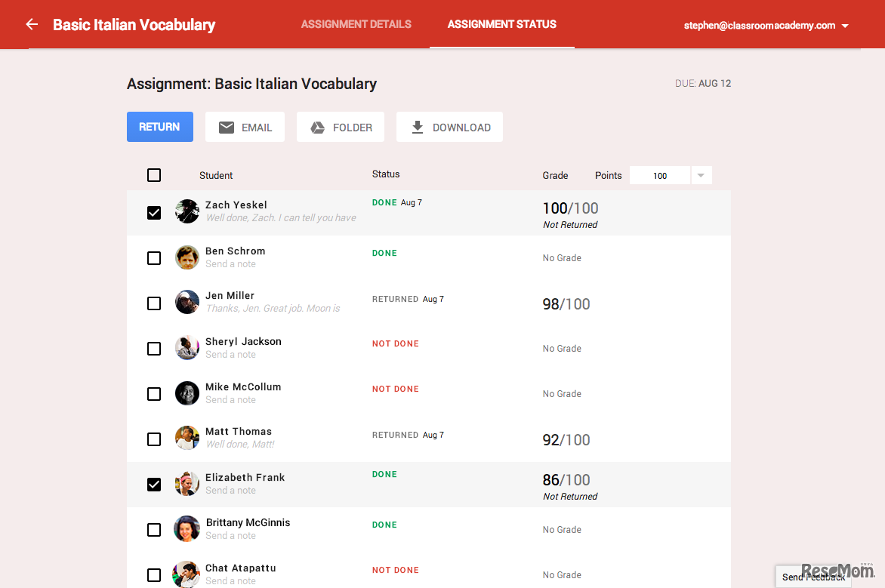
Task: Toggle the select-all students checkbox
Action: (x=154, y=174)
